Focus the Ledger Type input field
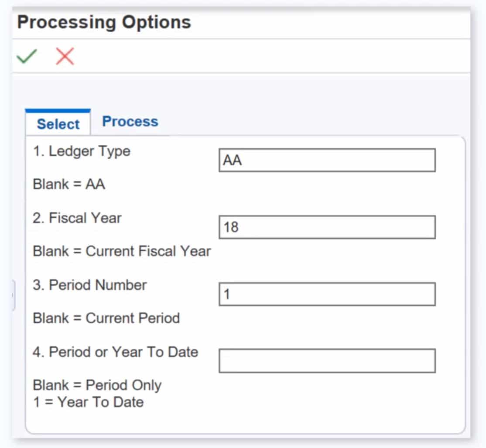This screenshot has height=448, width=486. pos(327,160)
